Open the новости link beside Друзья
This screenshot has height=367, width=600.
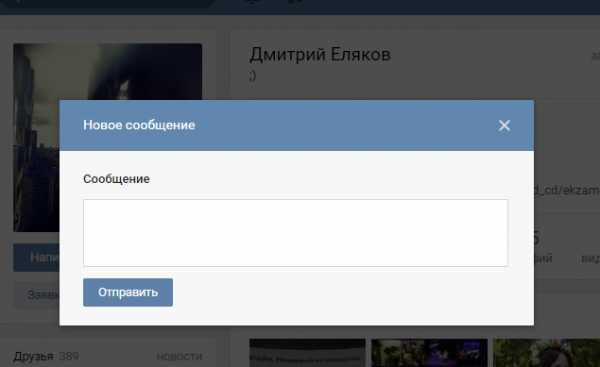point(179,356)
